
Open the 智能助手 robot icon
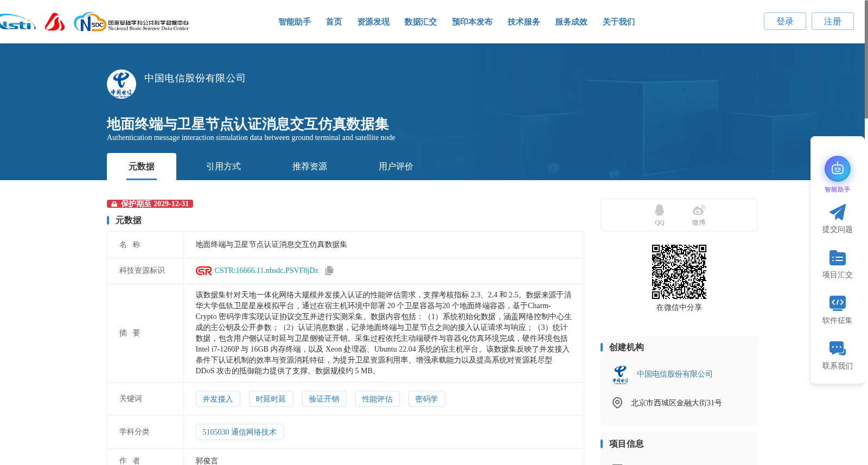click(838, 169)
